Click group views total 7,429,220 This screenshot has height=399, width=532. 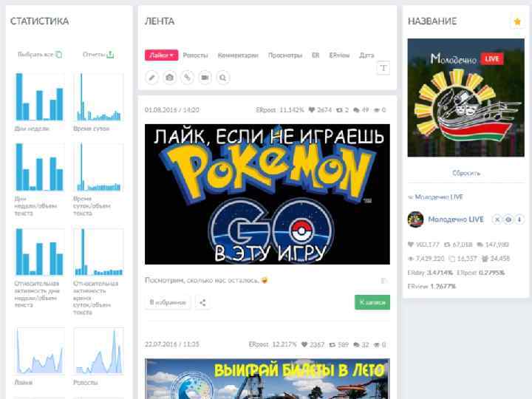coord(426,259)
